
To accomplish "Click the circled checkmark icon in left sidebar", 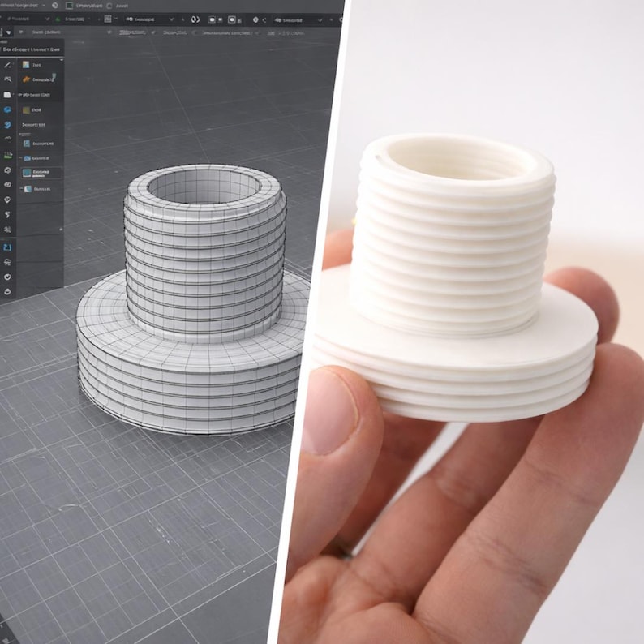I will click(7, 277).
